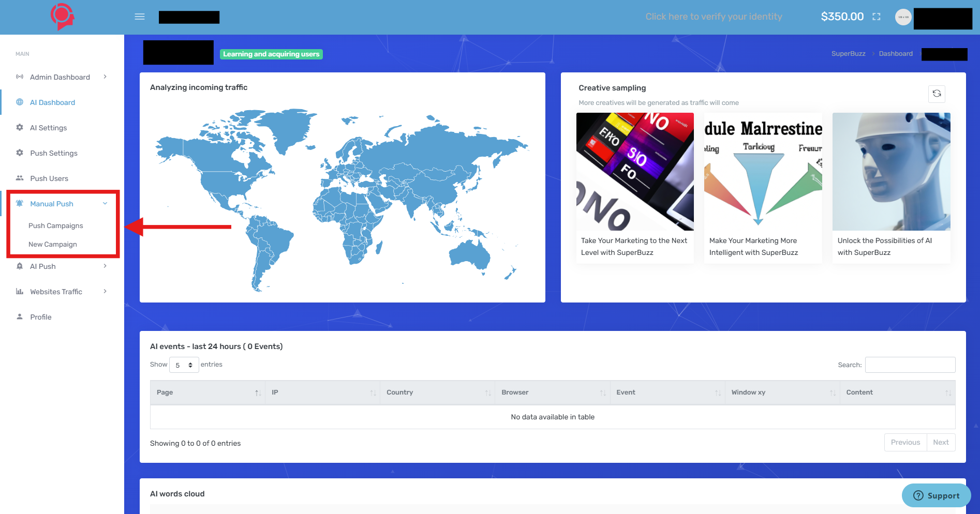Click the Next pagination button
The height and width of the screenshot is (514, 980).
point(941,442)
